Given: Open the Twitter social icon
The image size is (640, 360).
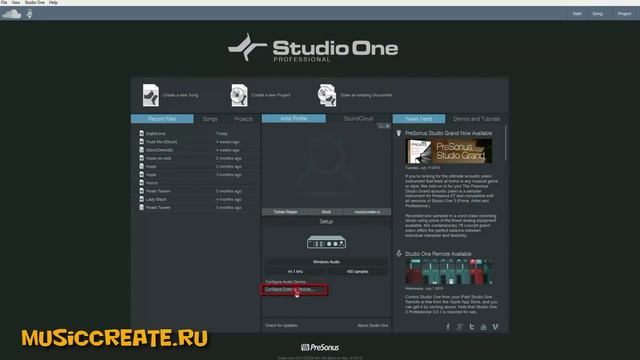Looking at the screenshot, I should click(471, 327).
